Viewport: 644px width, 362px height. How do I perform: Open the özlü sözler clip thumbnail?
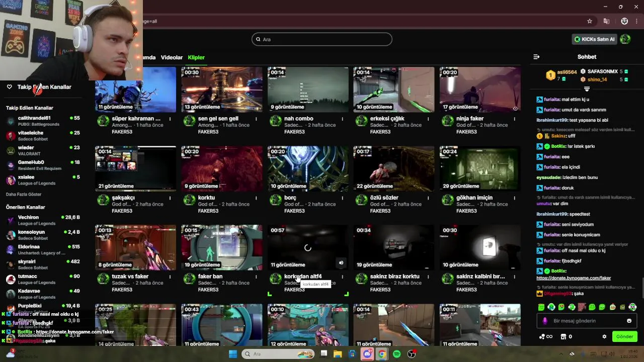394,168
